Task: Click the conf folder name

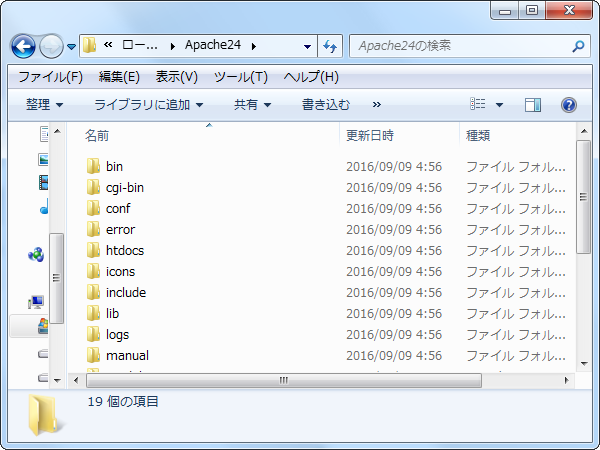Action: click(x=118, y=209)
